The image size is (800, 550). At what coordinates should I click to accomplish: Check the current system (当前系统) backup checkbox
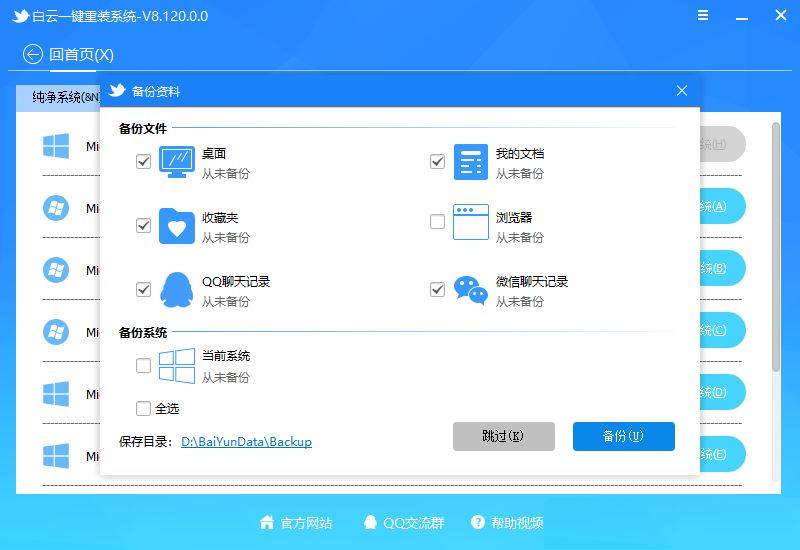(143, 366)
